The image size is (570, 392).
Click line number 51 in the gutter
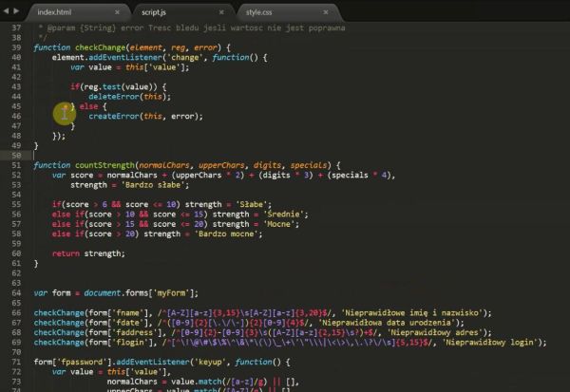16,164
